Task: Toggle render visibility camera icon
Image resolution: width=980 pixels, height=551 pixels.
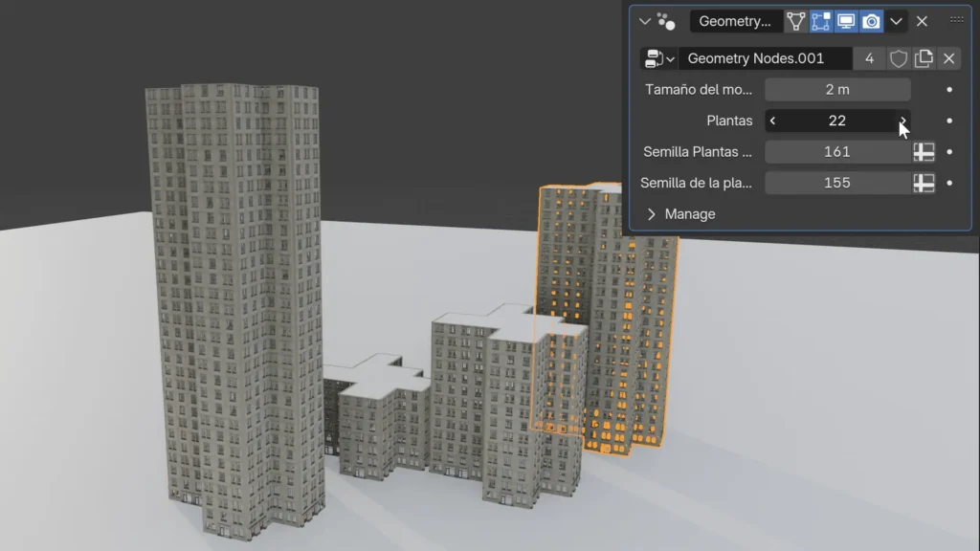Action: [x=871, y=21]
